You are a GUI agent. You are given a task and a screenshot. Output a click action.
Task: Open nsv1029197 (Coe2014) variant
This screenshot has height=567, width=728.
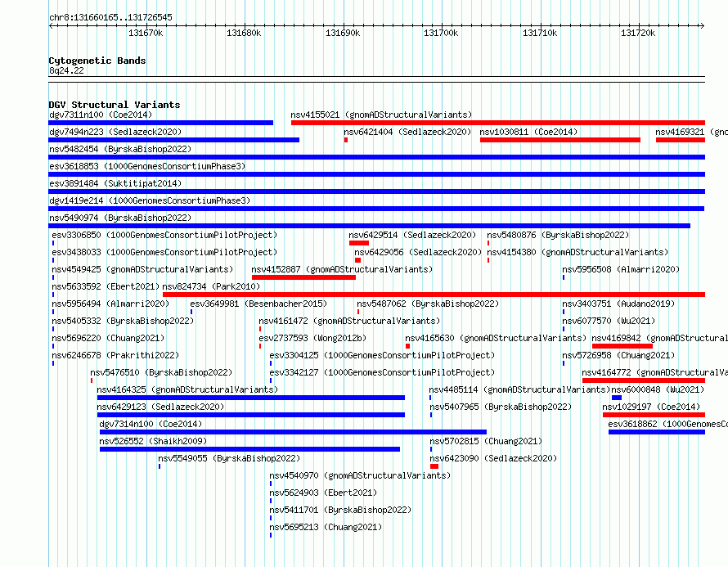(651, 407)
